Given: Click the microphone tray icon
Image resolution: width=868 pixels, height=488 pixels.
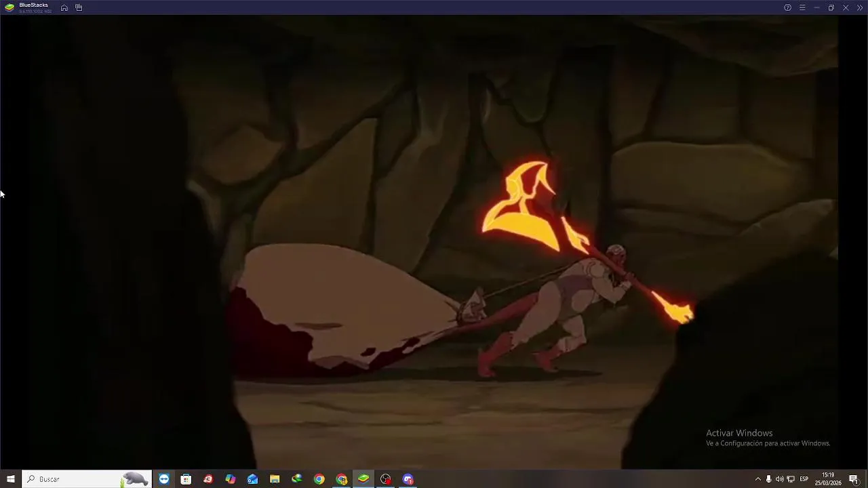Looking at the screenshot, I should pos(768,479).
